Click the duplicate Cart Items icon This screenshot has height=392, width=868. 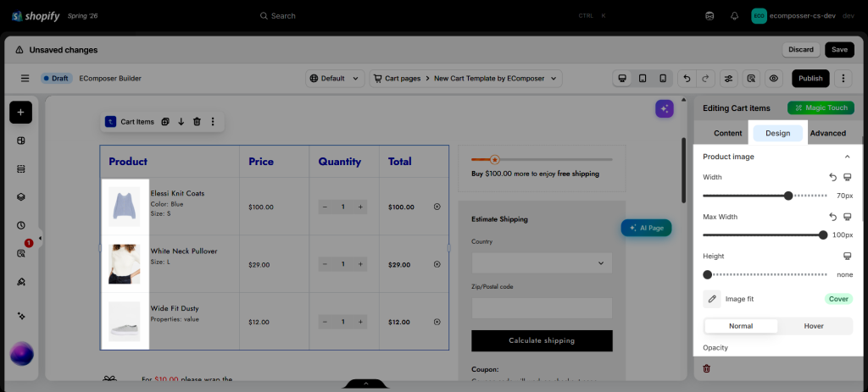(165, 122)
